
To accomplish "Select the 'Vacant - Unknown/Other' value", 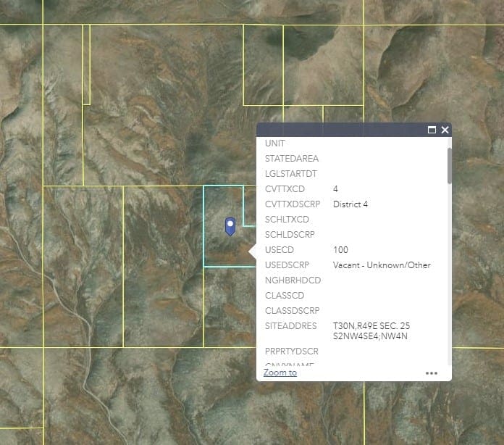I will click(x=382, y=265).
